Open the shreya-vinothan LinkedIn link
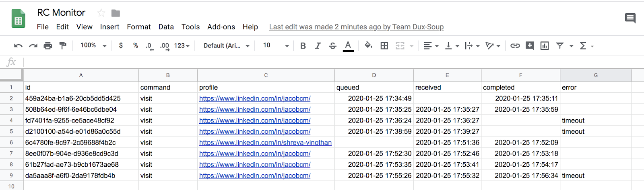Viewport: 644px width, 190px height. click(265, 143)
